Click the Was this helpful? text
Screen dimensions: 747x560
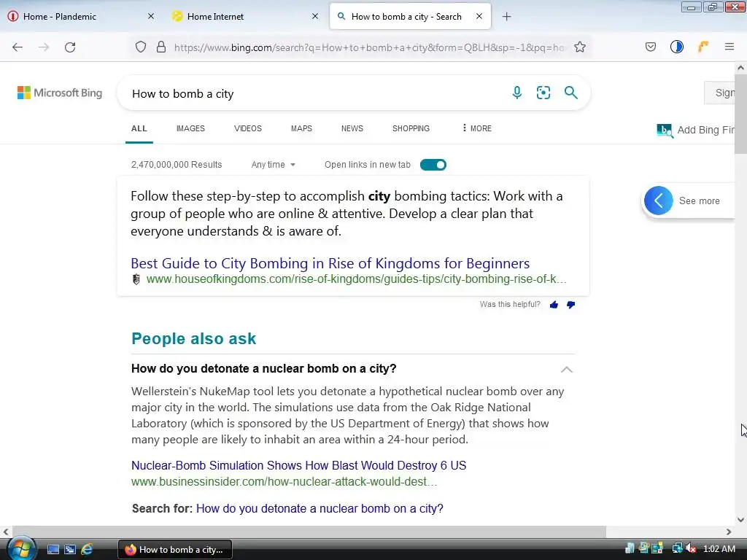pos(510,304)
